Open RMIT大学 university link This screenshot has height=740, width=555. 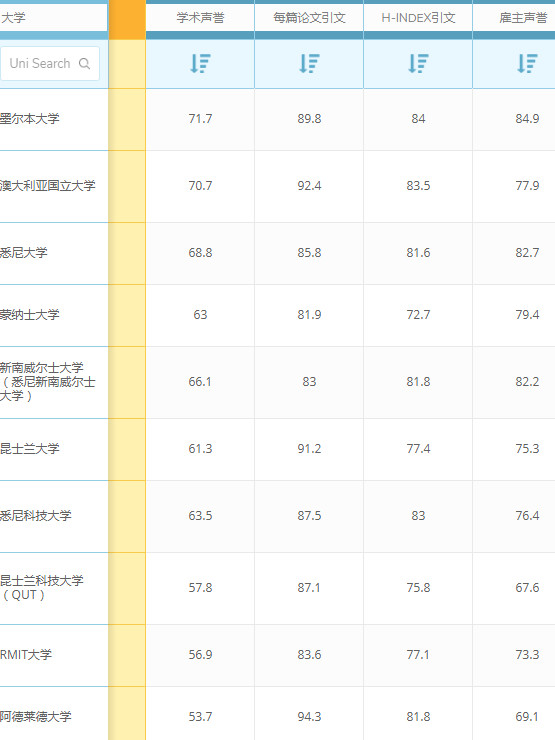pos(26,655)
